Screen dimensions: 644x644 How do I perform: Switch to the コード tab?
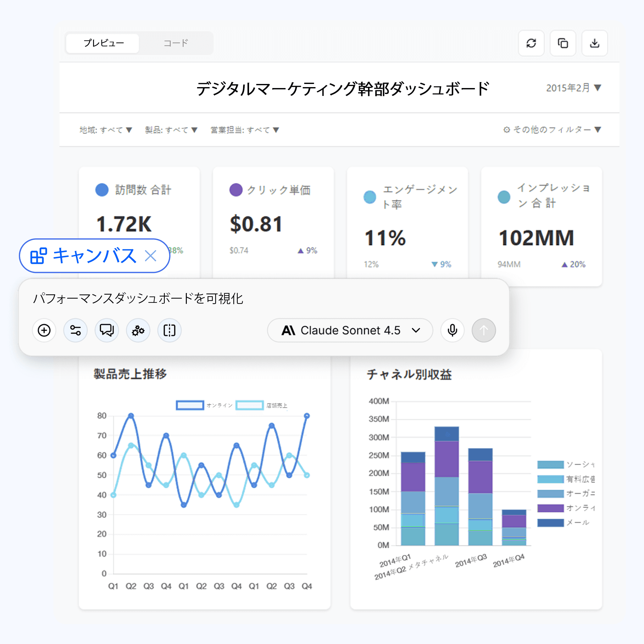[176, 43]
